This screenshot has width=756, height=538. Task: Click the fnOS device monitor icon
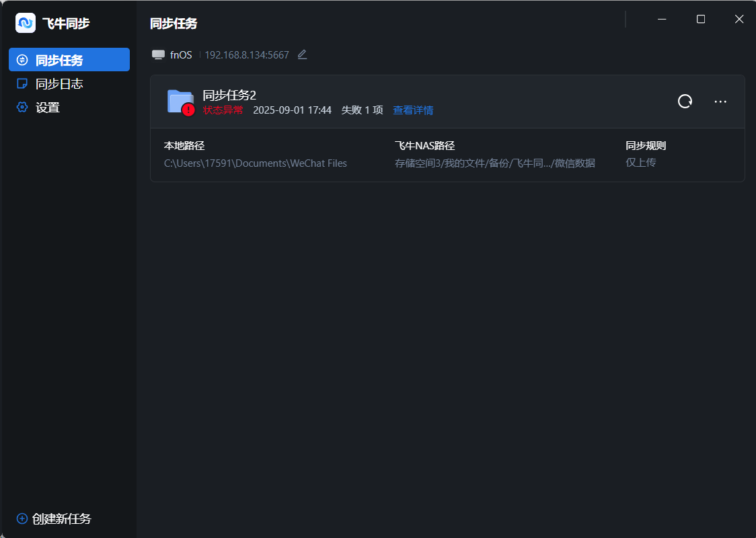(x=158, y=54)
